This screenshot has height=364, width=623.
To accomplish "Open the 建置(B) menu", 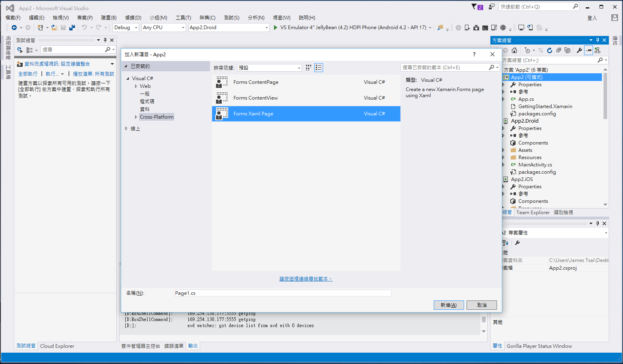I will coord(109,18).
